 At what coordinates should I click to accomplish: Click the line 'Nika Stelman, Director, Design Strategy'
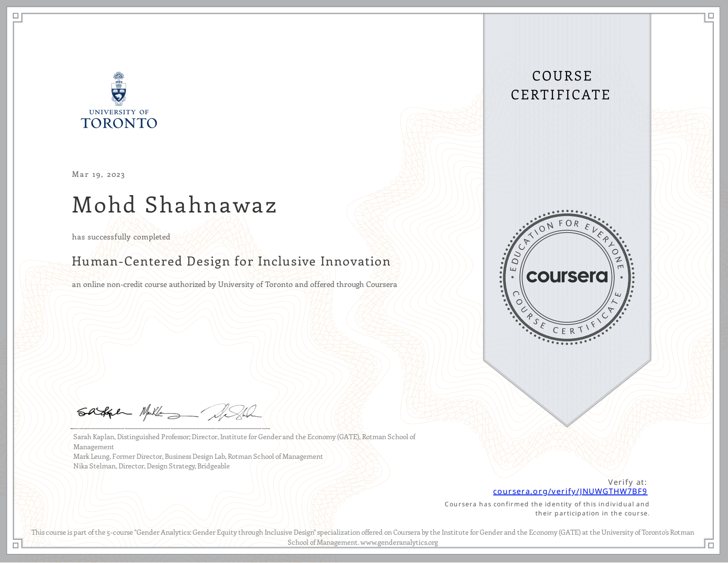coord(152,466)
